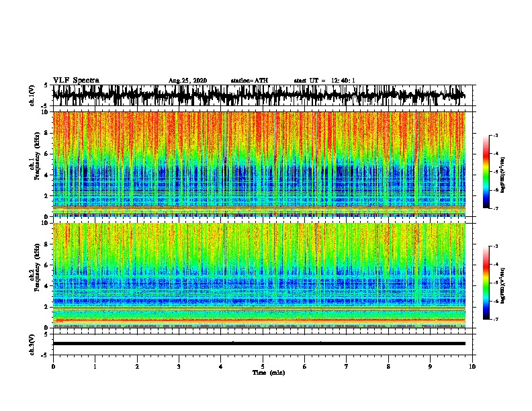Click inside the ch.1 voltage waveform trace
532x411 pixels.
(x=259, y=95)
